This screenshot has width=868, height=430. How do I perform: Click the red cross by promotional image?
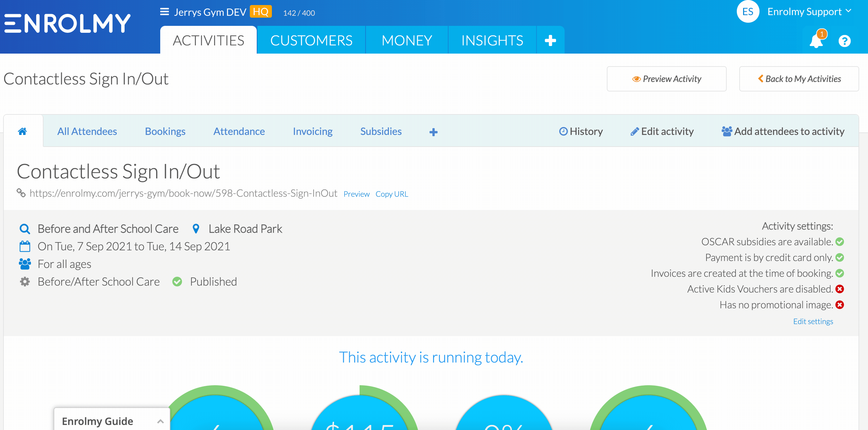point(840,305)
